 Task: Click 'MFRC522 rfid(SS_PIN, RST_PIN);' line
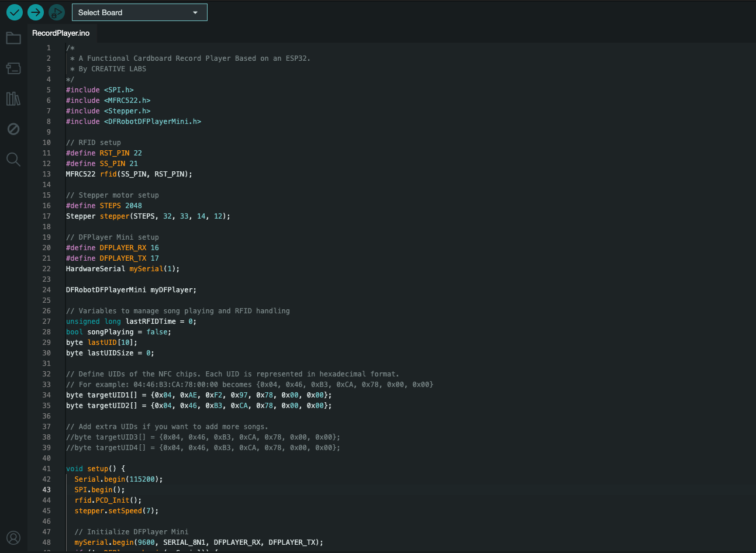click(x=129, y=174)
